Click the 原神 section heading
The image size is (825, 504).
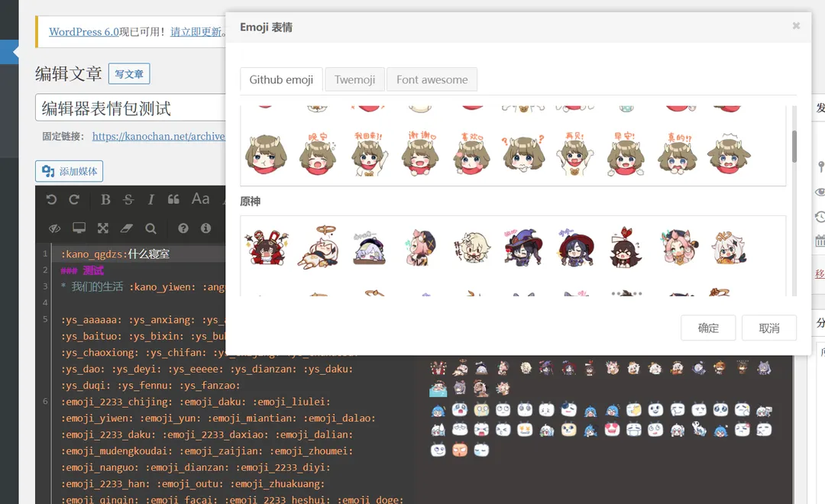pyautogui.click(x=250, y=202)
